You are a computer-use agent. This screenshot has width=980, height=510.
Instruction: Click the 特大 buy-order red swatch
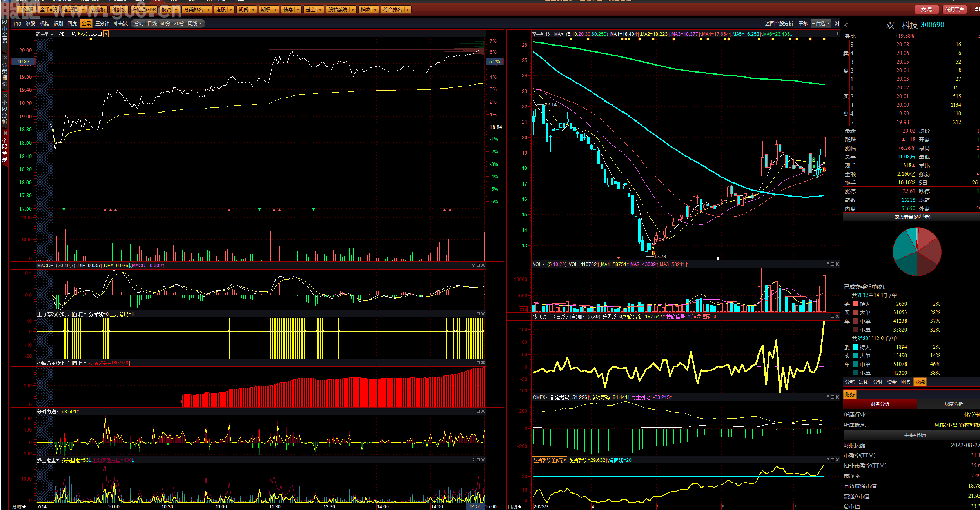tap(855, 304)
